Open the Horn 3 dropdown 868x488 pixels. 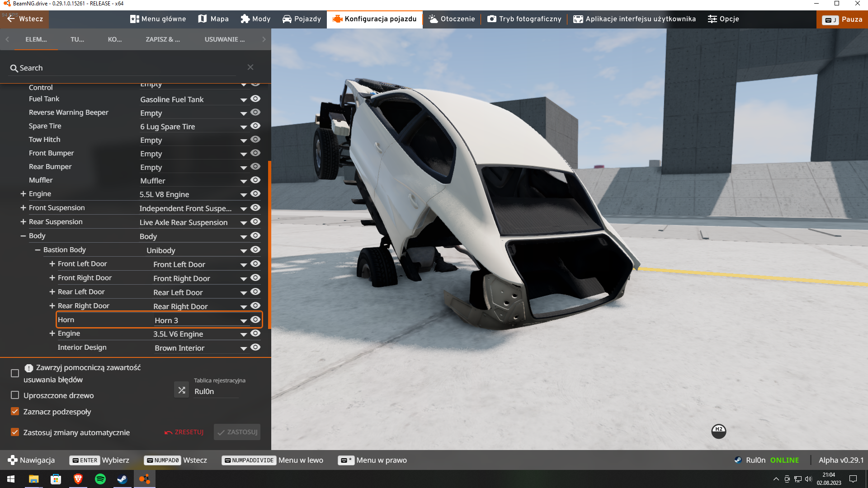(x=201, y=320)
